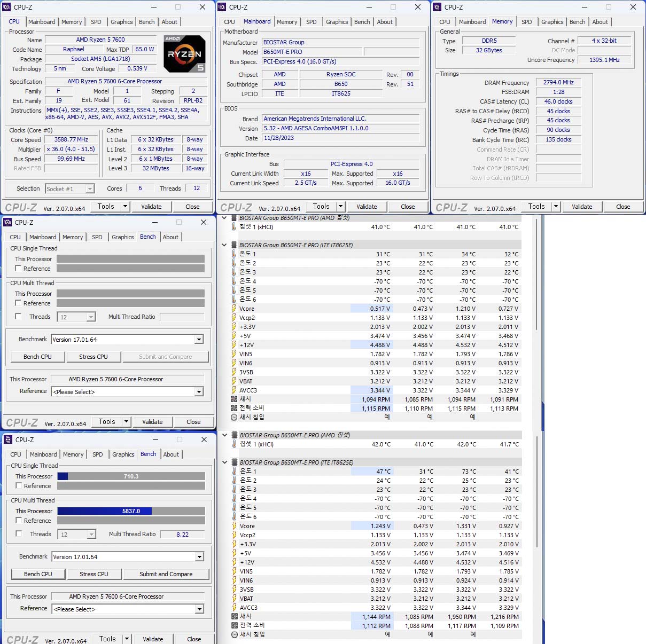Click the empty This Processor single thread bar in unscored Bench window

pos(130,259)
